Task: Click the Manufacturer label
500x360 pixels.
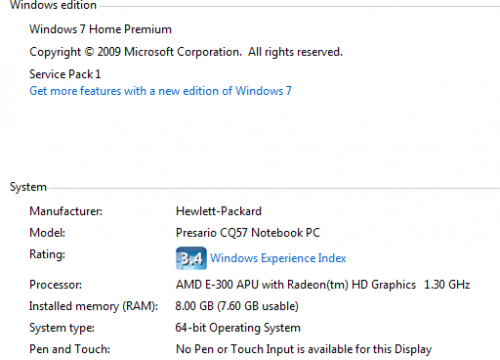Action: coord(66,211)
